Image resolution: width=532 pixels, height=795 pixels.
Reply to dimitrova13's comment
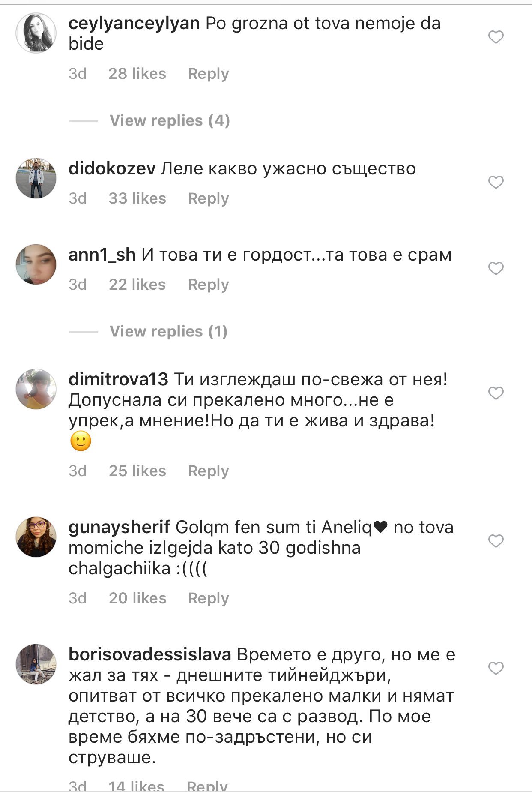[208, 471]
